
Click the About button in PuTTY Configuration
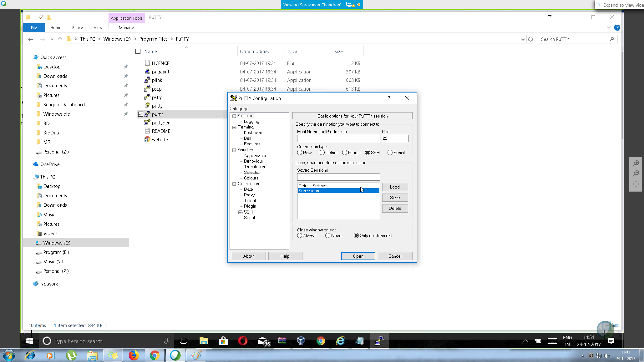click(x=248, y=256)
